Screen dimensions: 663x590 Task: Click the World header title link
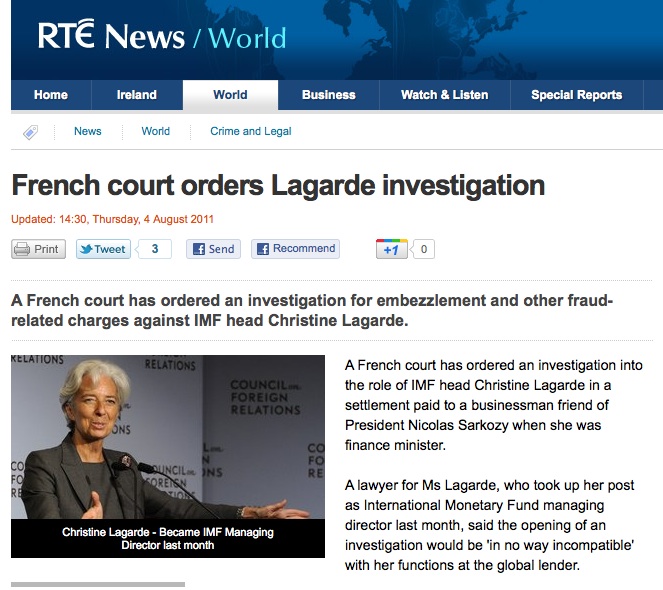[247, 38]
